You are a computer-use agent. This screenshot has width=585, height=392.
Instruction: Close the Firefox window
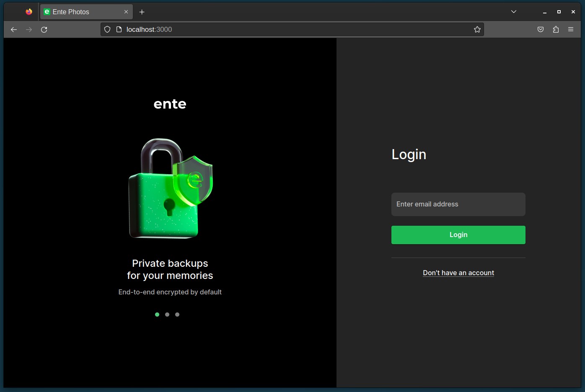coord(573,12)
